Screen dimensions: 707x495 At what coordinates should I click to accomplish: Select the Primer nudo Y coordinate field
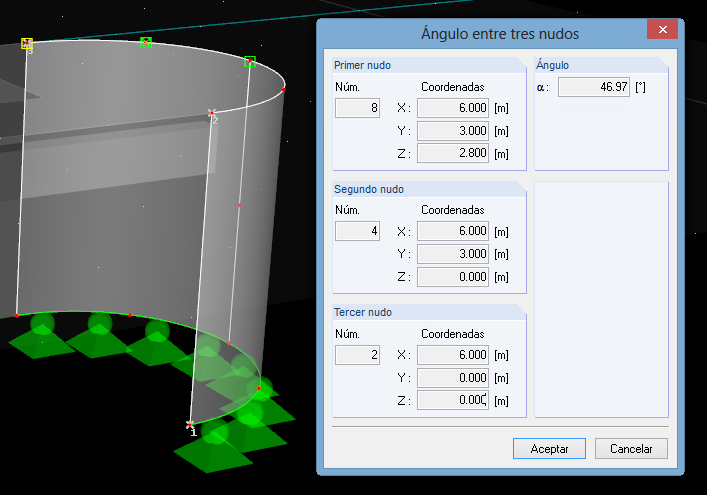pyautogui.click(x=453, y=131)
